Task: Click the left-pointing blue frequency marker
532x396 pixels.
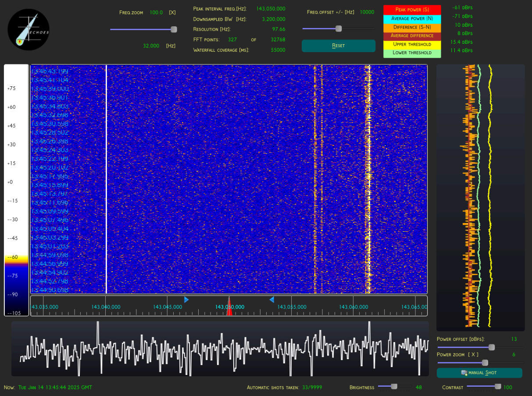Action: pyautogui.click(x=272, y=300)
